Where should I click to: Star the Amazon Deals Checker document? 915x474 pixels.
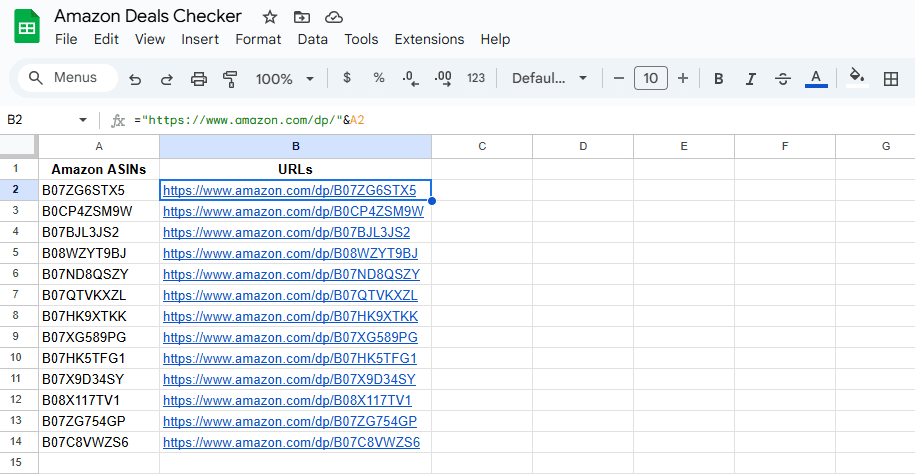(x=270, y=17)
